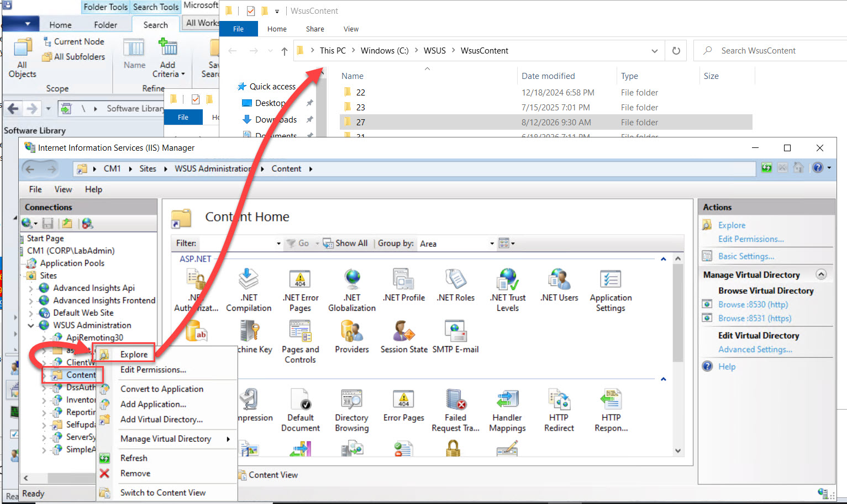Expand the ApiRemoting30 node
The image size is (847, 504).
pos(44,338)
